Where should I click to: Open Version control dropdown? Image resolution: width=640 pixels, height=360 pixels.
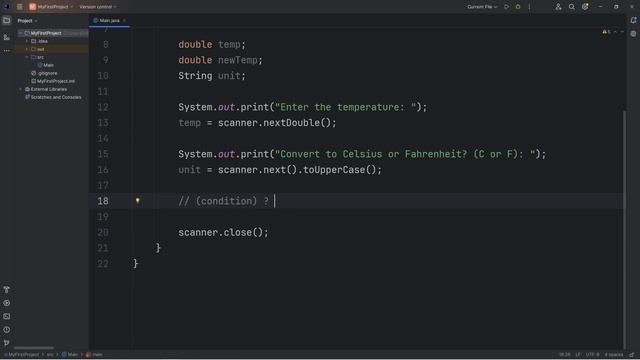coord(98,7)
